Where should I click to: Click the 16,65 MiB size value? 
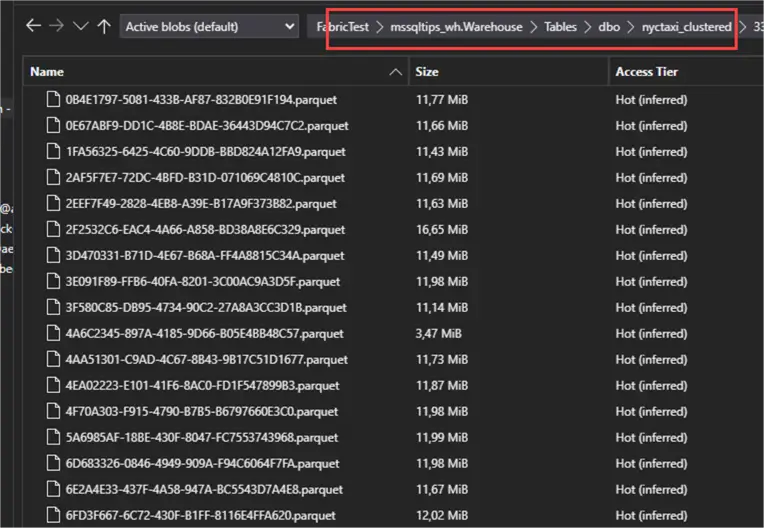pos(441,229)
